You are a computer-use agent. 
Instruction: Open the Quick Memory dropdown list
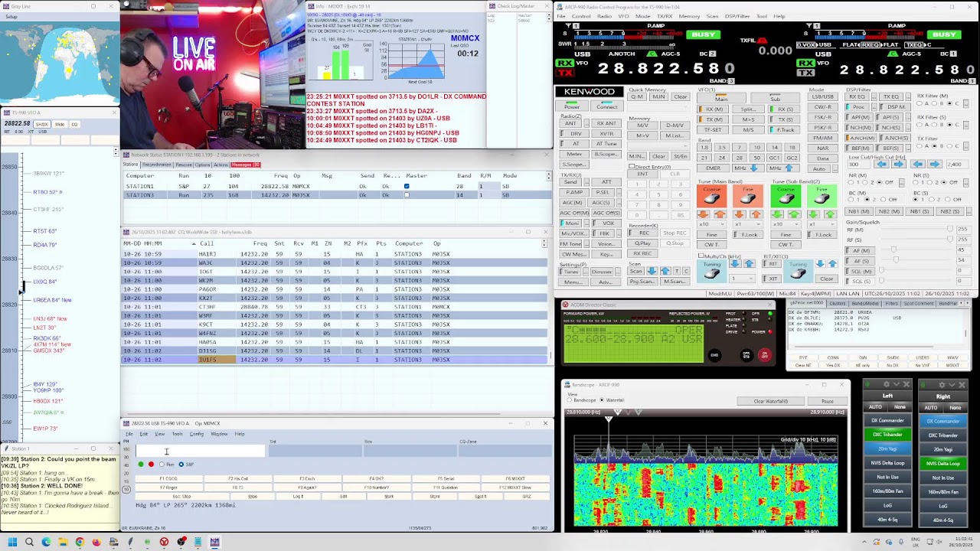coord(658,107)
